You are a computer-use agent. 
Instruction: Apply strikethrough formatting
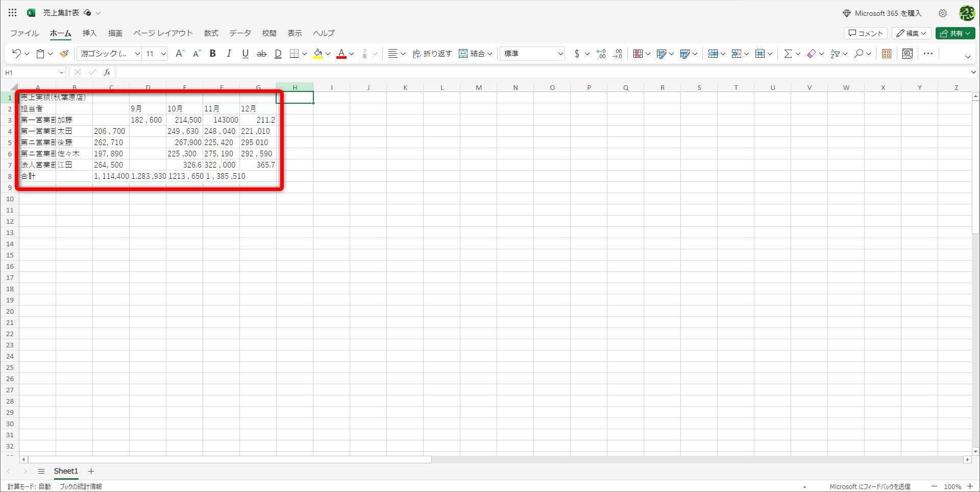point(261,53)
